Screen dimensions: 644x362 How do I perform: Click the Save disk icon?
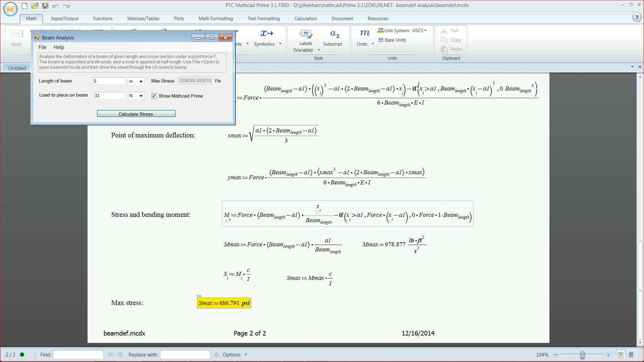click(45, 6)
